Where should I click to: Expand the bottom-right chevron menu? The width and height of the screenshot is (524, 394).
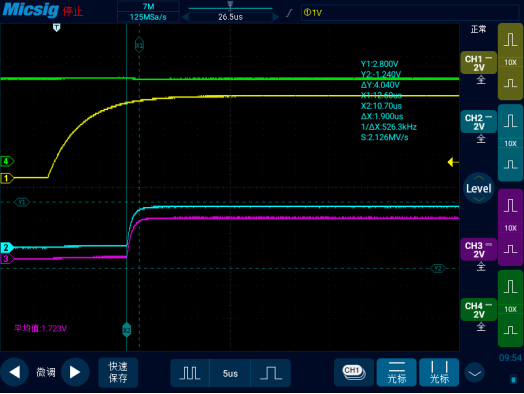475,373
